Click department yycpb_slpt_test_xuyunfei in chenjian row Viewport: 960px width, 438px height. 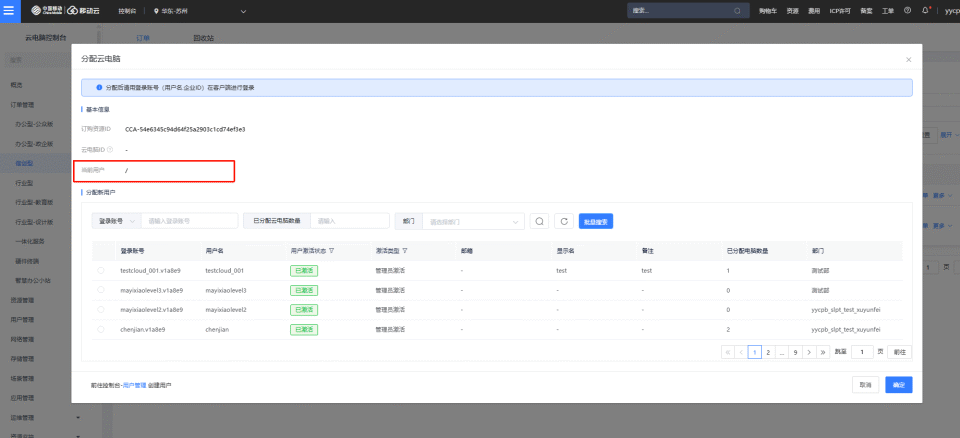pyautogui.click(x=846, y=330)
